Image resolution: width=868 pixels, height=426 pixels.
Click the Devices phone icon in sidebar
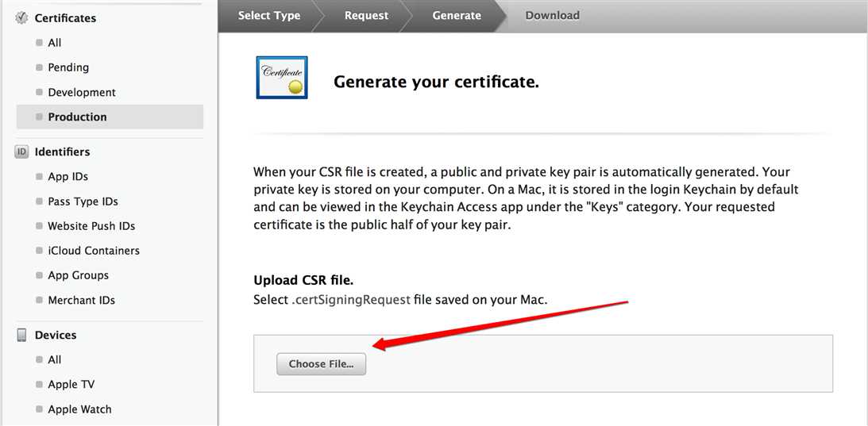pos(21,335)
